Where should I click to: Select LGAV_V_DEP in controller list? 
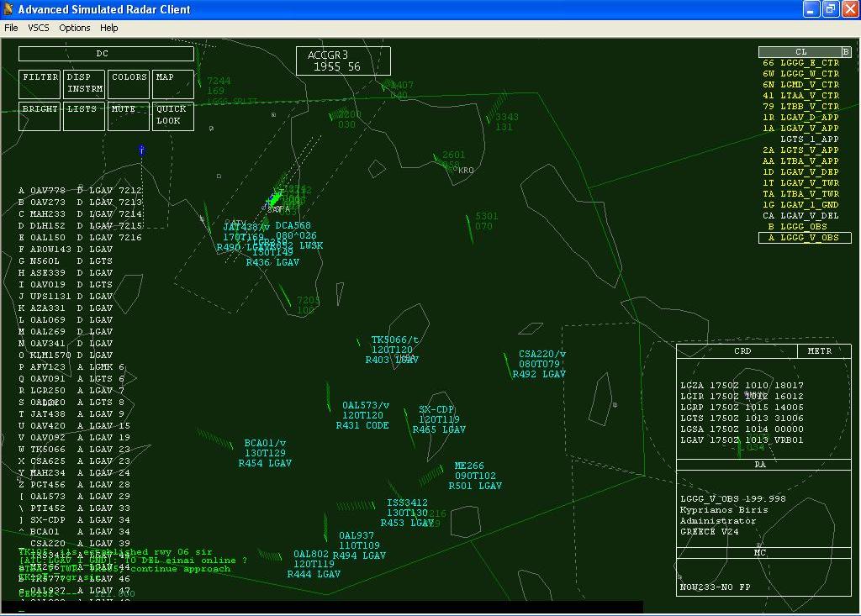801,171
